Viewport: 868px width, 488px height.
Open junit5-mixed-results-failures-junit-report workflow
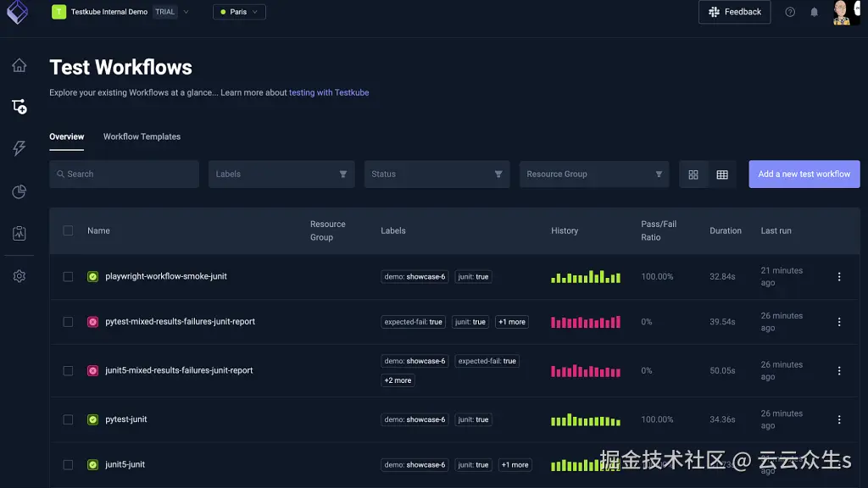tap(180, 370)
